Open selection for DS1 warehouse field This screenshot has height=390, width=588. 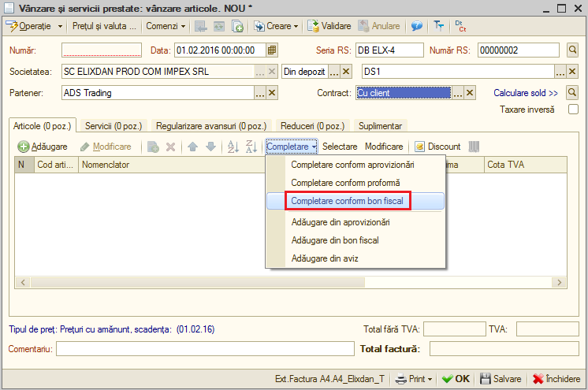pyautogui.click(x=560, y=72)
